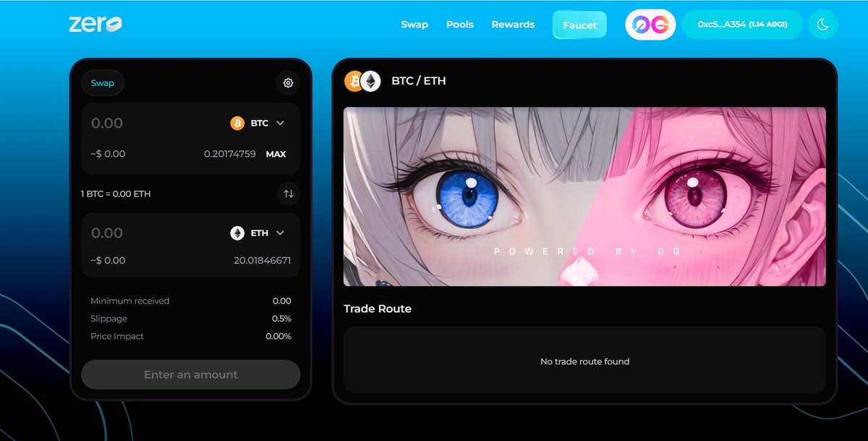Open the ETH token selector dropdown
Image resolution: width=868 pixels, height=441 pixels.
pos(258,233)
